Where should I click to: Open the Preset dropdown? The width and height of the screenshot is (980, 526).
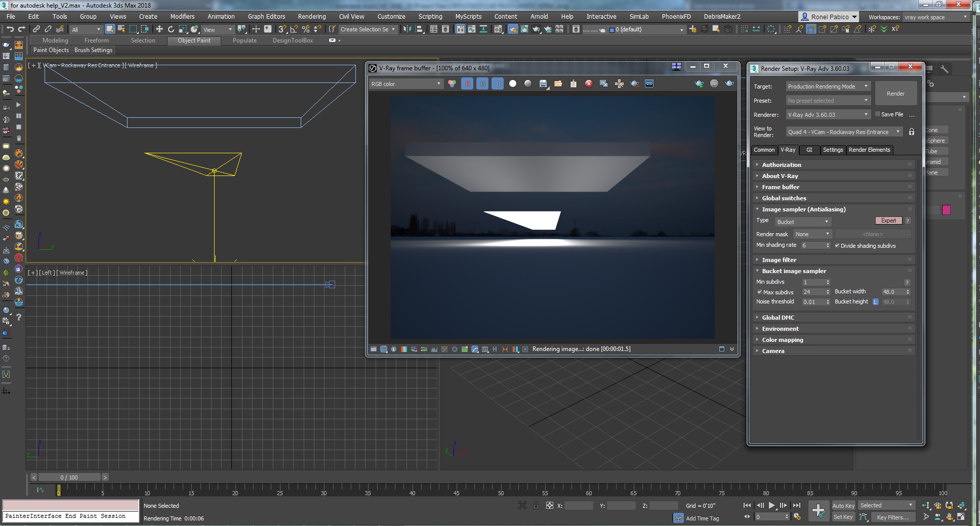[x=828, y=101]
